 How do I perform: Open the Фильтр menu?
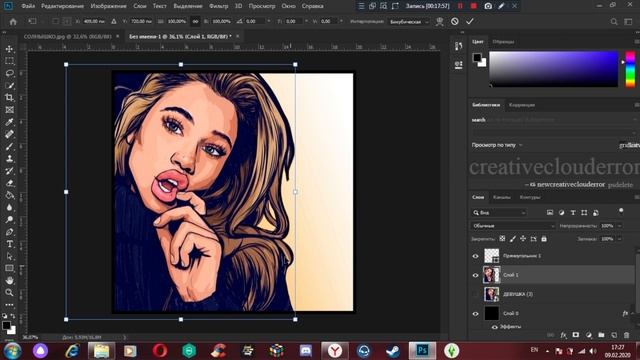point(218,6)
